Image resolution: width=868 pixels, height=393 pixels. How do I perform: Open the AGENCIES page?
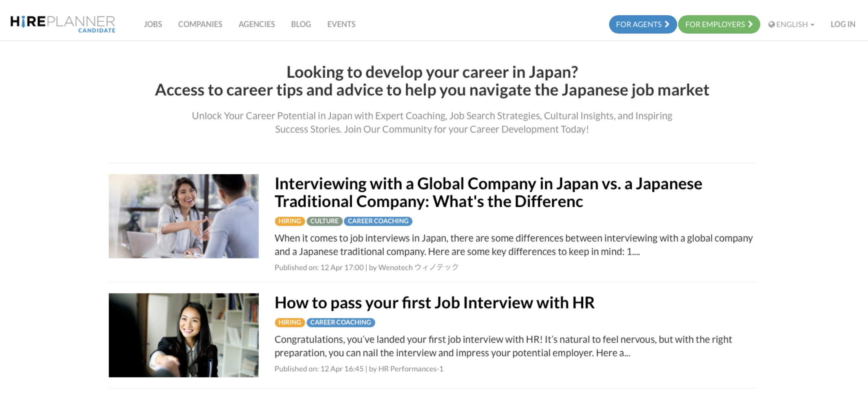[x=256, y=24]
